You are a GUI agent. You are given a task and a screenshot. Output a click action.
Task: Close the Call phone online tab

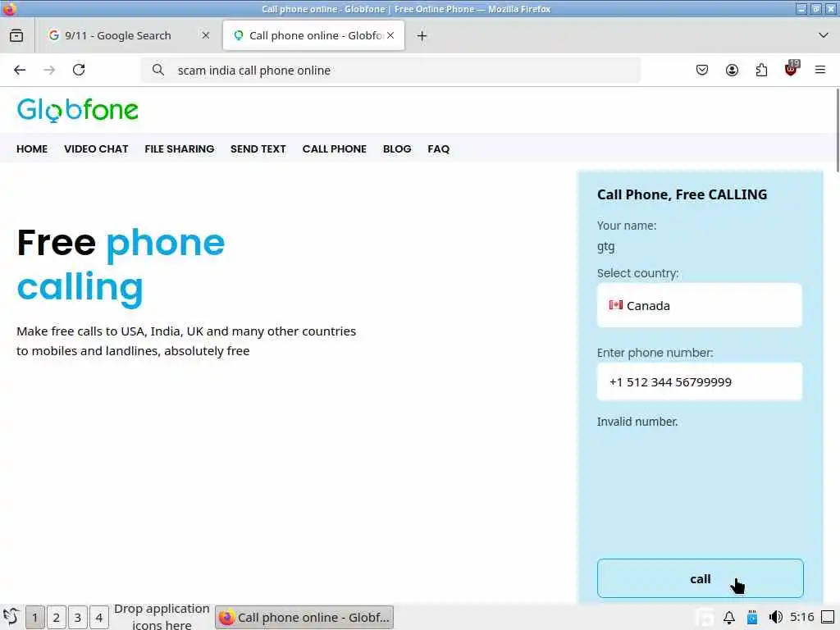pos(390,35)
